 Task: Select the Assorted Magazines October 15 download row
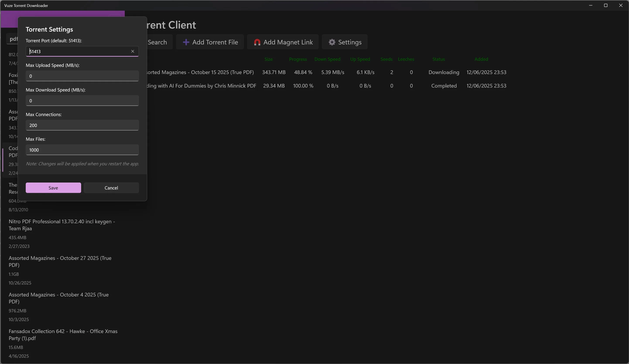327,72
